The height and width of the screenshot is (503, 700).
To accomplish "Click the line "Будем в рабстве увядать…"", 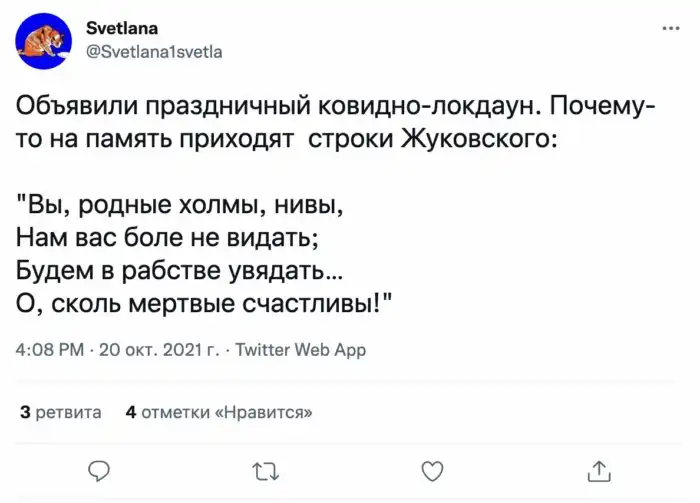I will 183,272.
